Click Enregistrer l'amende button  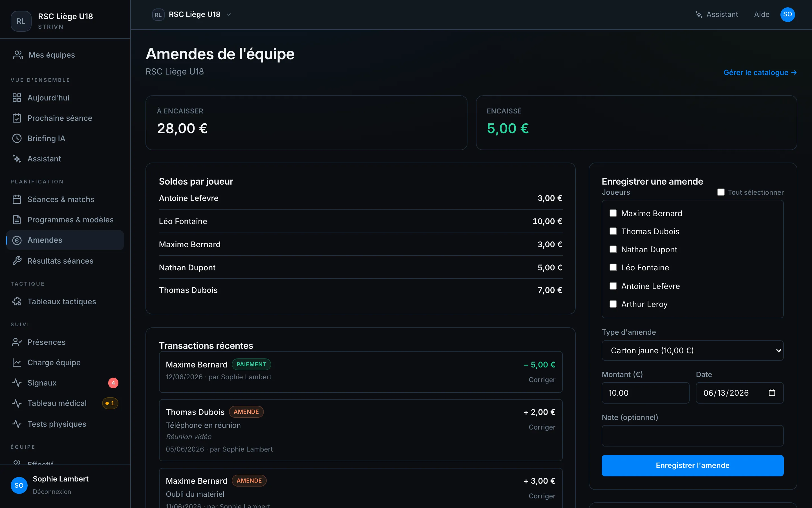pos(692,465)
